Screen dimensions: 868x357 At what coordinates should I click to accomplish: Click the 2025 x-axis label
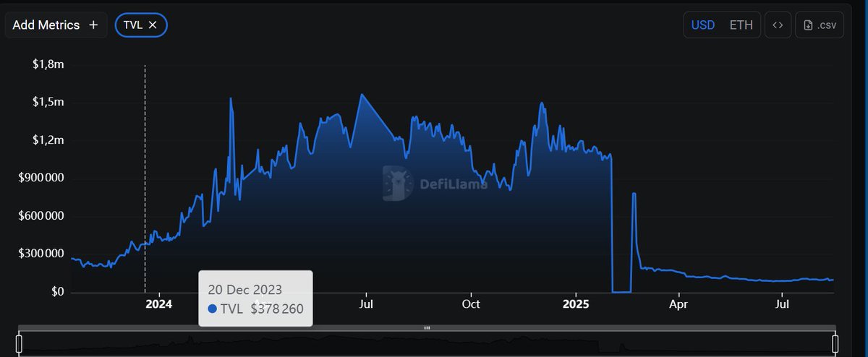click(576, 304)
